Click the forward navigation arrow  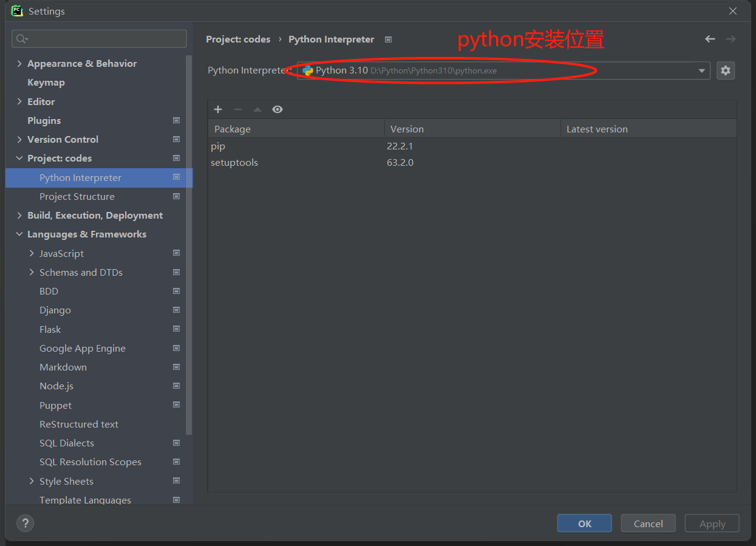(730, 39)
